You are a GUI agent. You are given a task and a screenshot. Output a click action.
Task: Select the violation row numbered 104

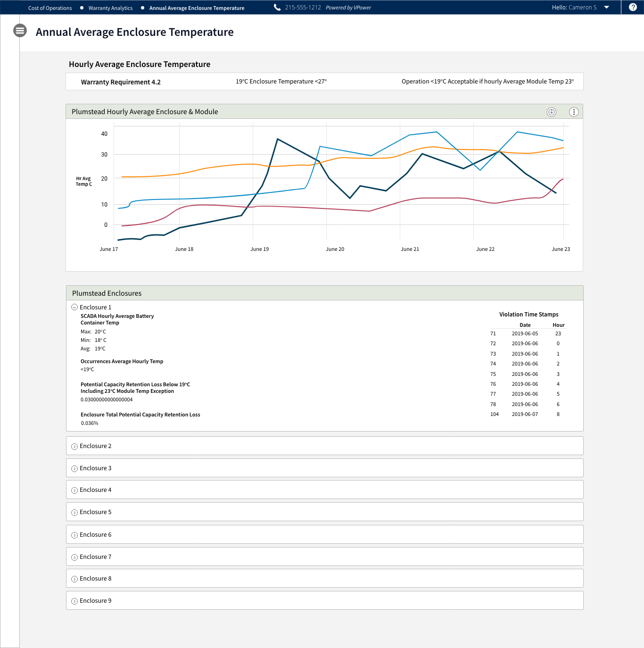click(x=528, y=414)
